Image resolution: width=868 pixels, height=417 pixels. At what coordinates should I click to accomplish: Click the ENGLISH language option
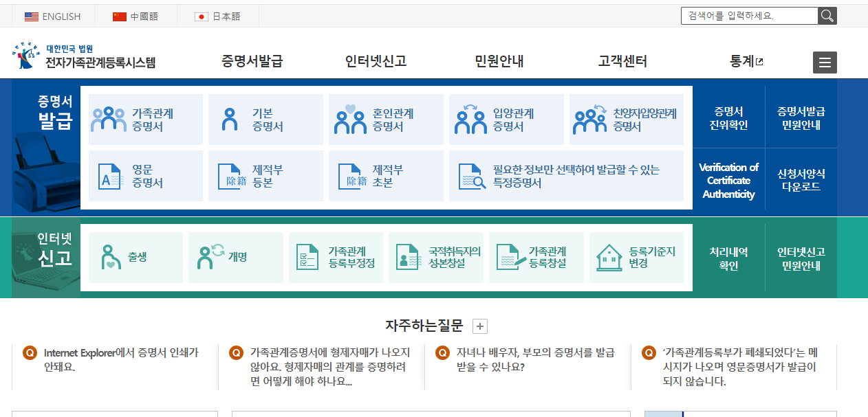tap(54, 15)
